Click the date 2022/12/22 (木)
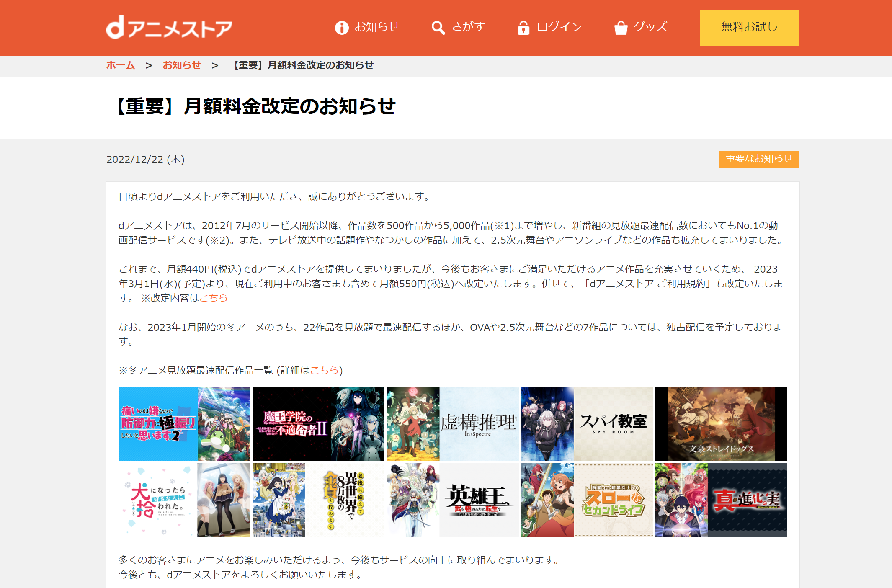The height and width of the screenshot is (588, 892). [x=145, y=160]
